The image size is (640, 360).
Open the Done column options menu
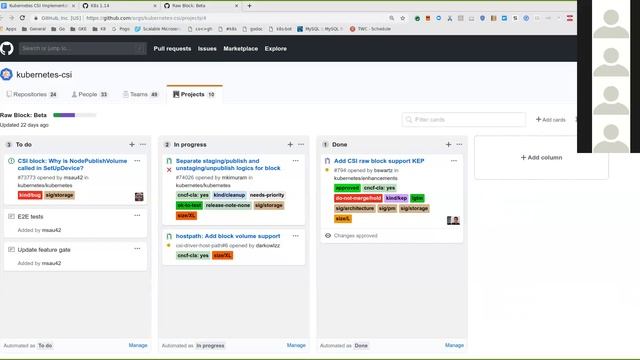click(x=460, y=144)
